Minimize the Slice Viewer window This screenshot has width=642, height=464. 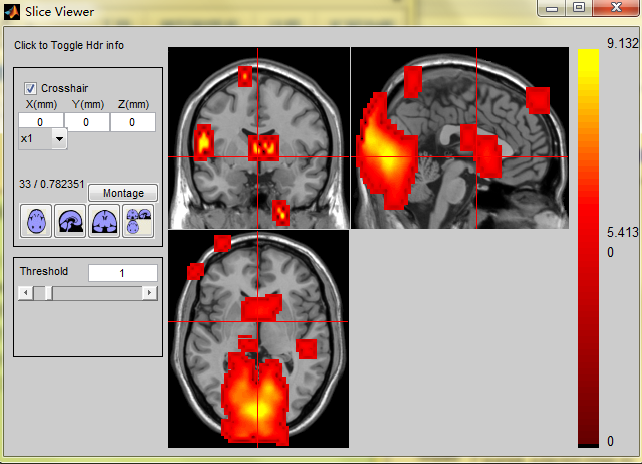pyautogui.click(x=552, y=8)
